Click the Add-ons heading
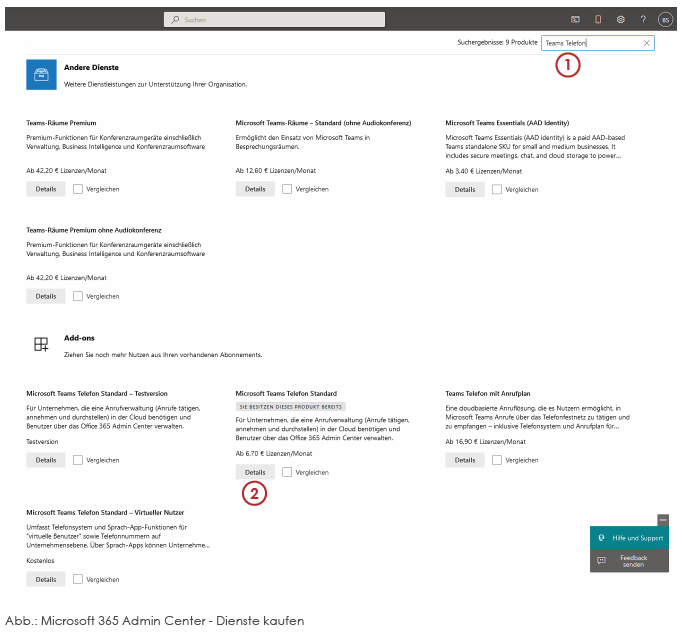Viewport: 682px width, 638px height. [x=79, y=338]
